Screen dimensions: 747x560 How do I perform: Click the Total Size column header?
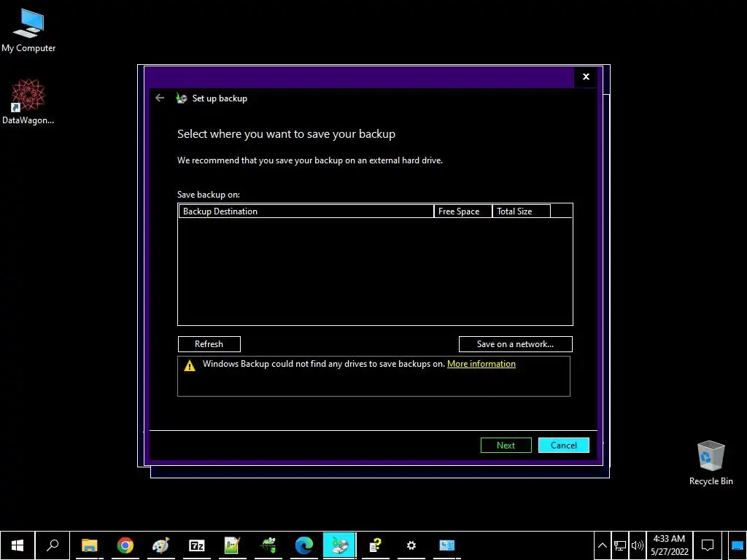point(521,211)
